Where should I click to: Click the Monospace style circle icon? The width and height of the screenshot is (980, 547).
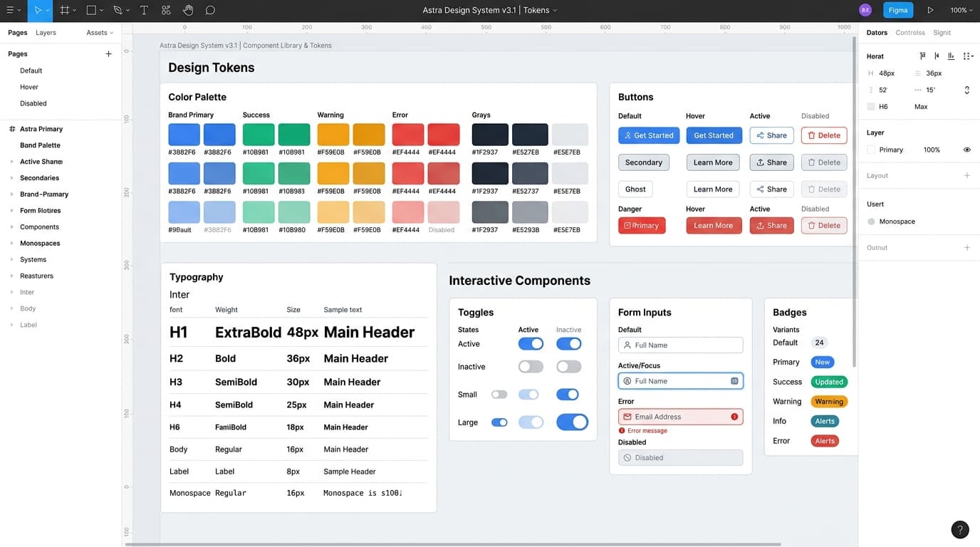coord(871,222)
